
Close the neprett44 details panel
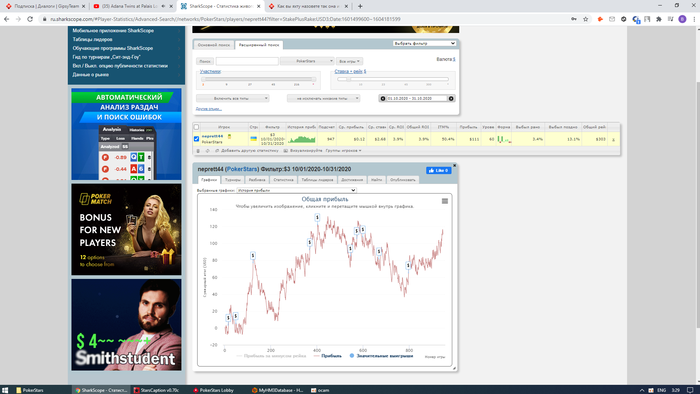click(x=454, y=166)
